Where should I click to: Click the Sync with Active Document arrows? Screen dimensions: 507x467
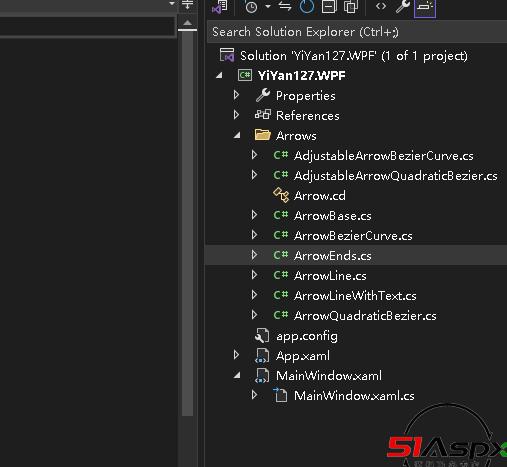tap(285, 6)
